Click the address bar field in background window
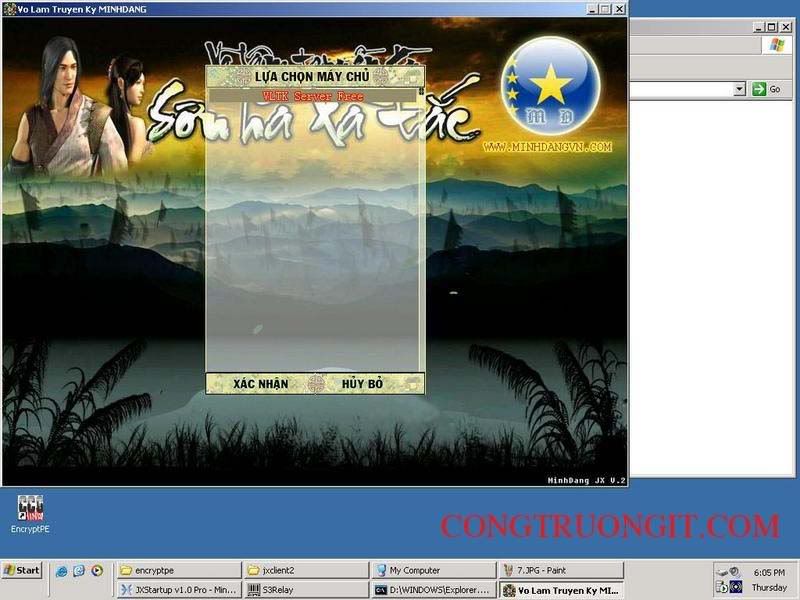This screenshot has width=800, height=600. pos(682,89)
